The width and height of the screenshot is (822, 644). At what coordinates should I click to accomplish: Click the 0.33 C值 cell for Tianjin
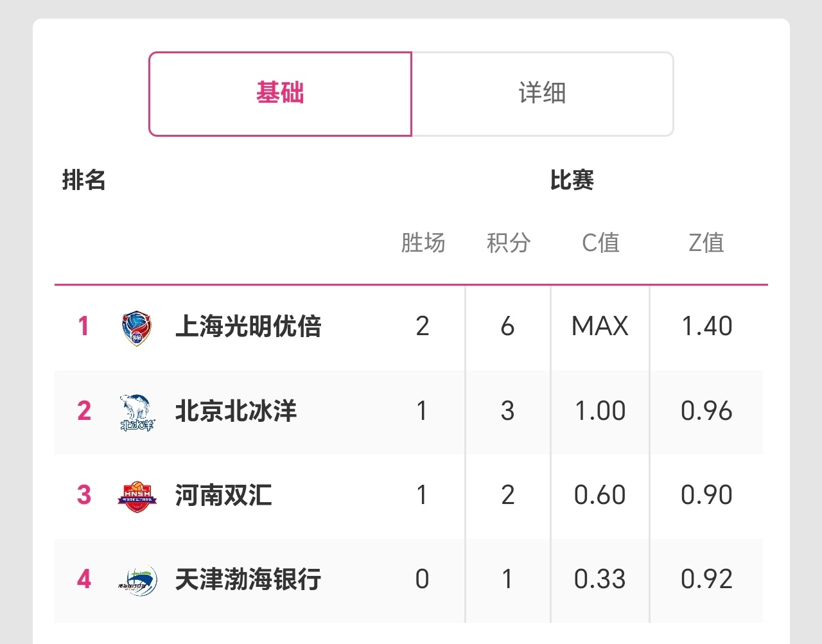click(600, 579)
